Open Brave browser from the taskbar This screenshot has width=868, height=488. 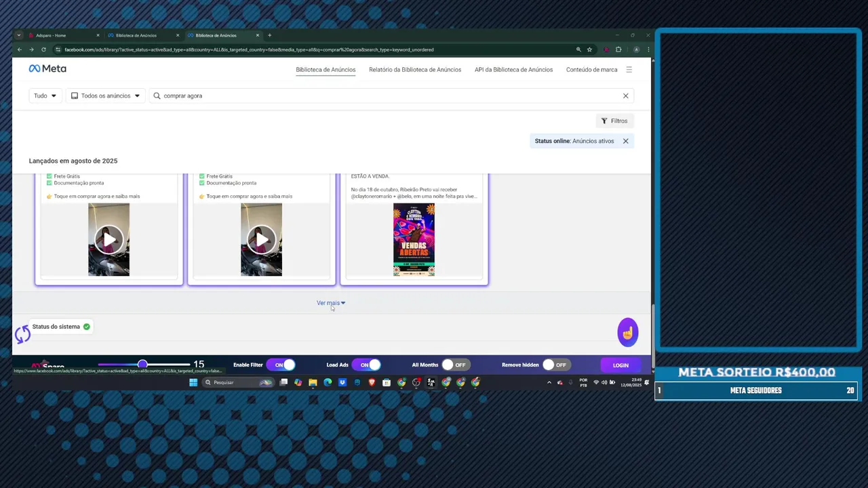[372, 382]
